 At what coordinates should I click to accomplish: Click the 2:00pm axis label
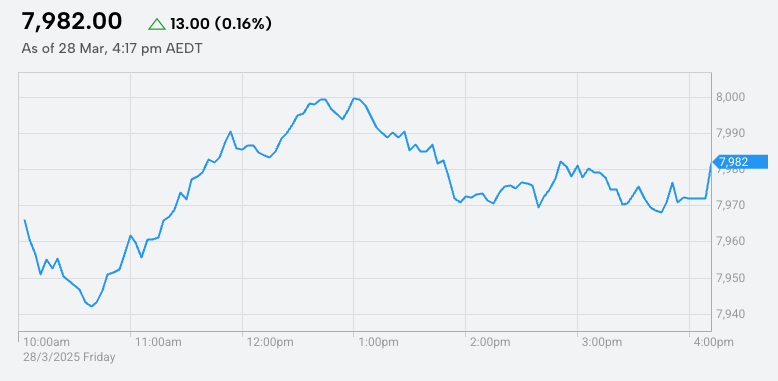pos(491,342)
